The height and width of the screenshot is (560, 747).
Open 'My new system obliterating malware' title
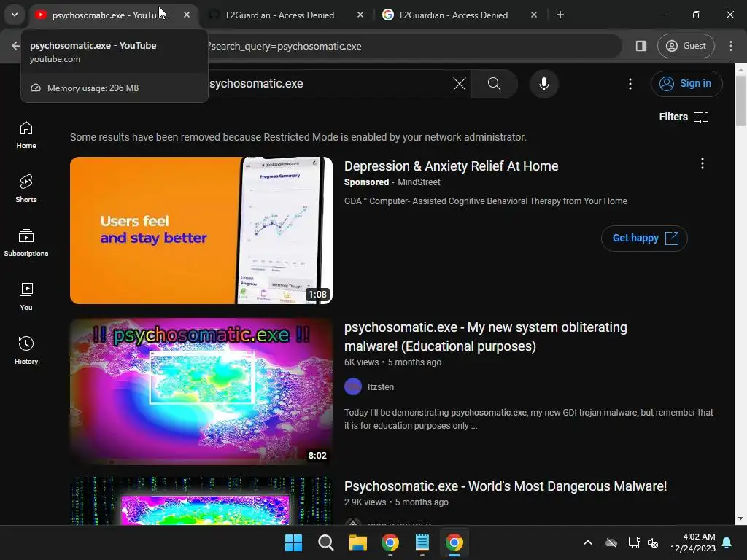(485, 337)
